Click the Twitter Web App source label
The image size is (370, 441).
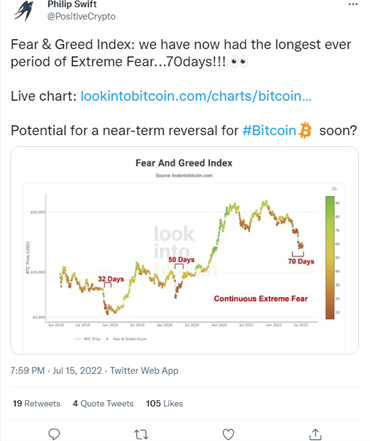tap(144, 371)
